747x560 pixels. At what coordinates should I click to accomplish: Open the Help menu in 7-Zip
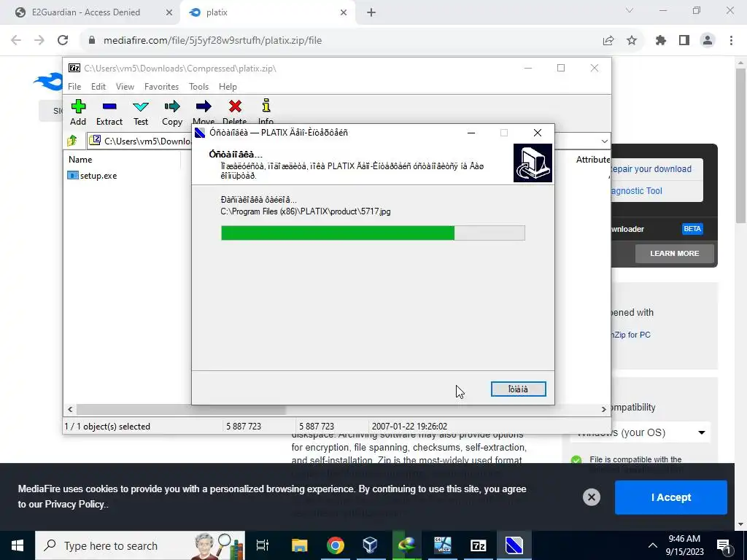228,87
